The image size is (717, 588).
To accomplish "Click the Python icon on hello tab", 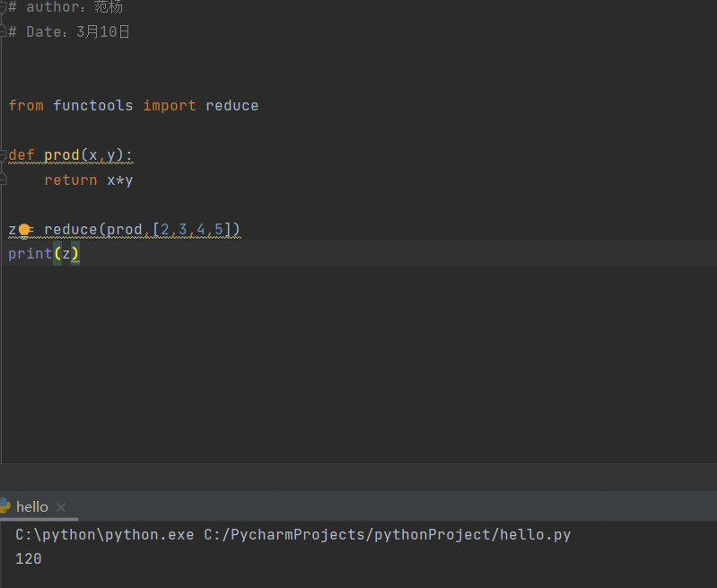I will tap(4, 506).
